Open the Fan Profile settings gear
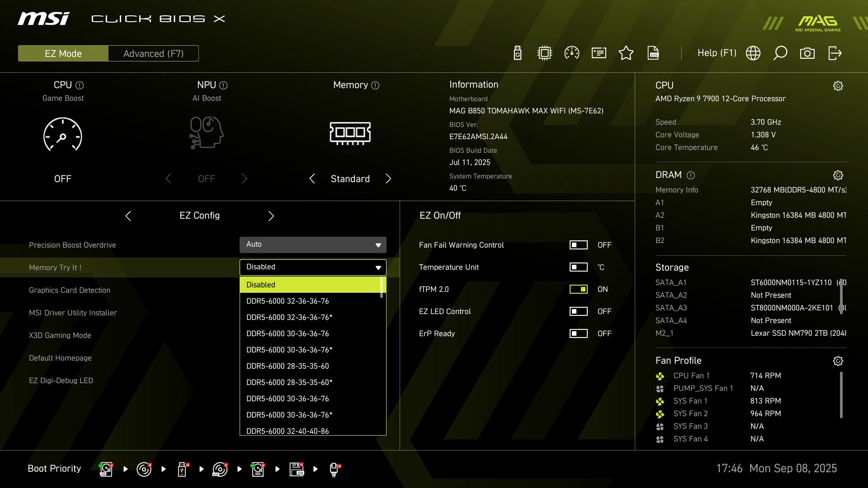This screenshot has width=868, height=488. point(839,361)
